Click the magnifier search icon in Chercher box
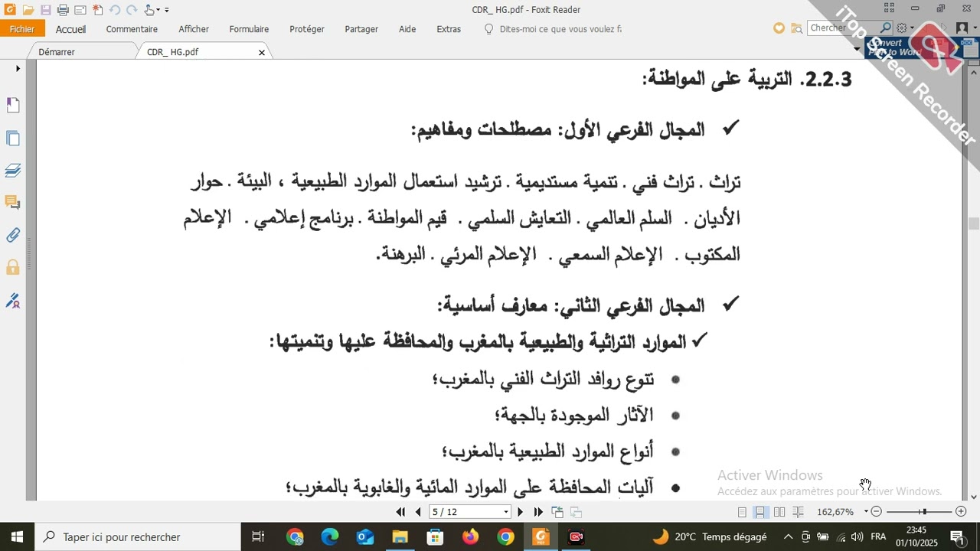Viewport: 980px width, 551px height. [886, 28]
